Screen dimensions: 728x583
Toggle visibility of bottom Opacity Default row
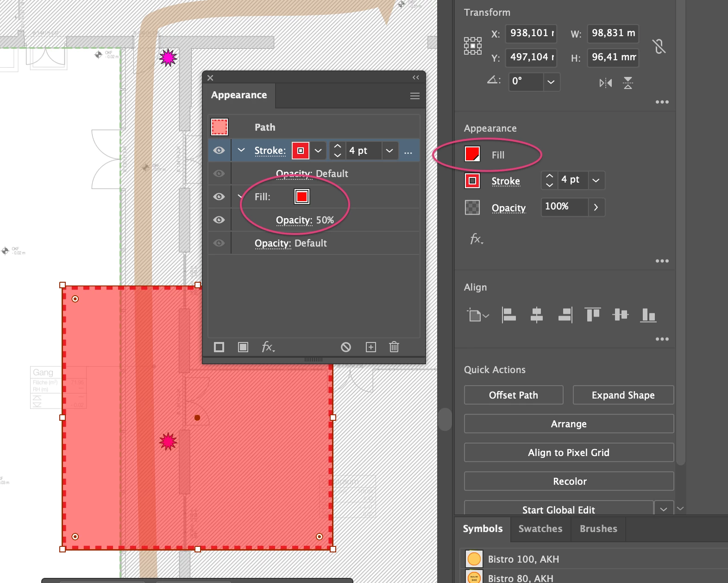tap(219, 243)
